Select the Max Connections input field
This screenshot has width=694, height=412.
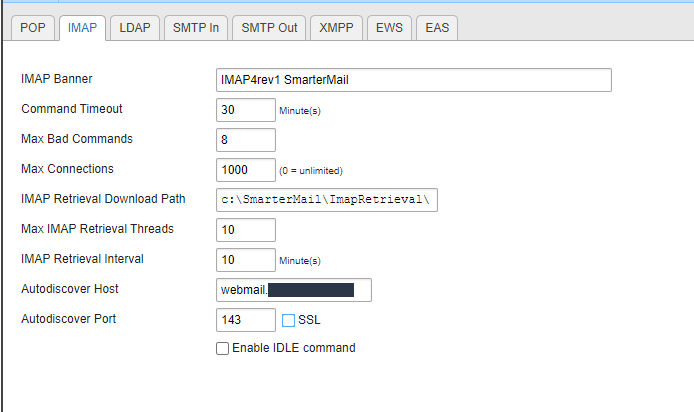point(245,170)
